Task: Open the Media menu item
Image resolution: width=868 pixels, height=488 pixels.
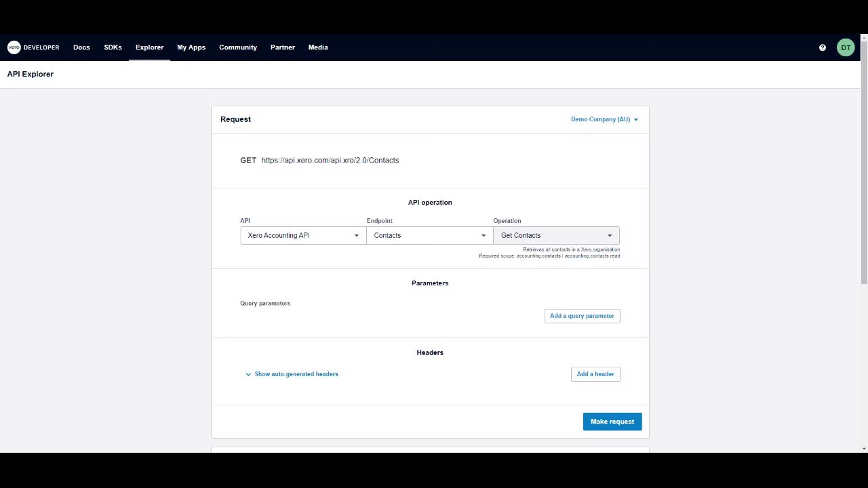Action: point(318,47)
